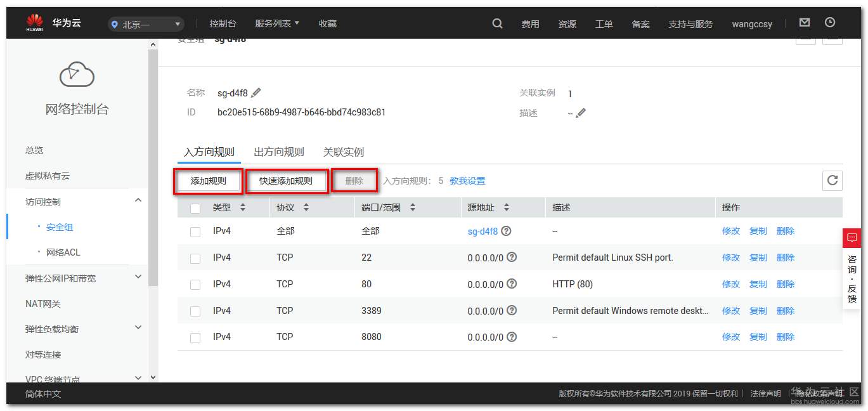Image resolution: width=868 pixels, height=411 pixels.
Task: Sort by 端口/范围 column arrows
Action: point(413,207)
